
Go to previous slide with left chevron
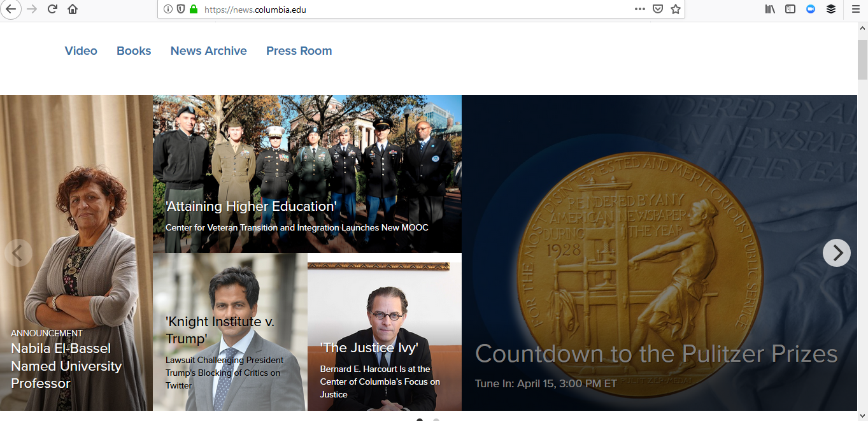tap(18, 253)
